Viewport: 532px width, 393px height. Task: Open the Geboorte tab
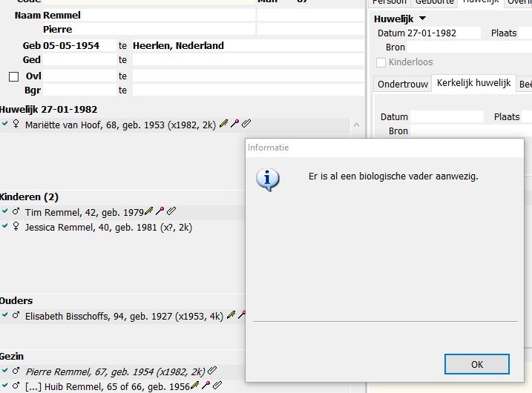pyautogui.click(x=433, y=2)
